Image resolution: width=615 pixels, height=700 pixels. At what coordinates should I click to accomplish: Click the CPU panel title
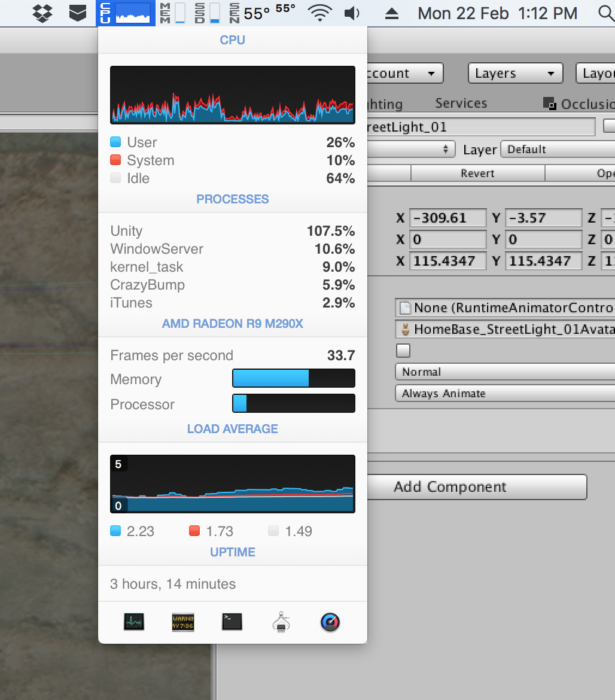coord(233,40)
